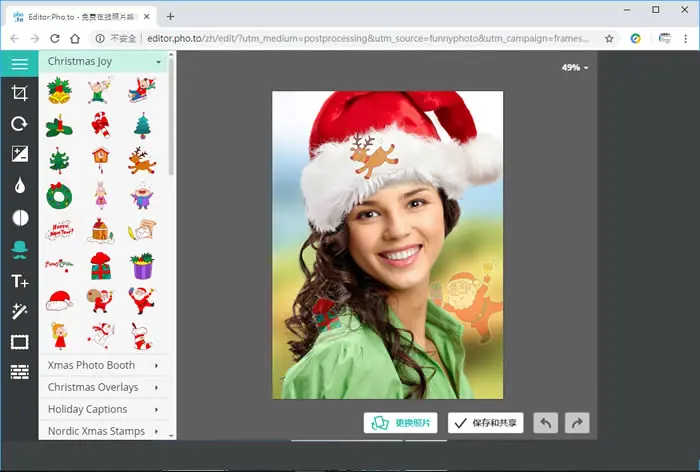The width and height of the screenshot is (700, 472).
Task: Expand the Xmas Photo Booth category
Action: (104, 365)
